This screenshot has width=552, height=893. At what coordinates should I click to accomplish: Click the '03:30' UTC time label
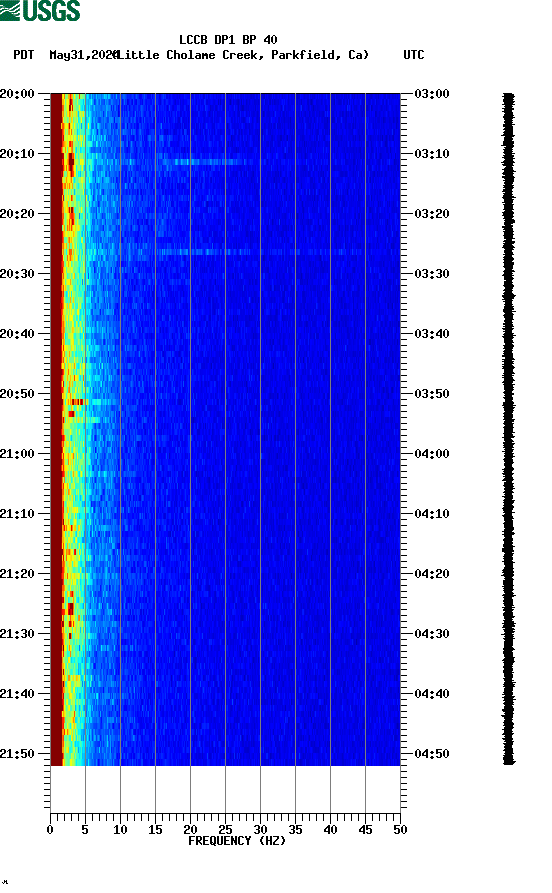[432, 273]
